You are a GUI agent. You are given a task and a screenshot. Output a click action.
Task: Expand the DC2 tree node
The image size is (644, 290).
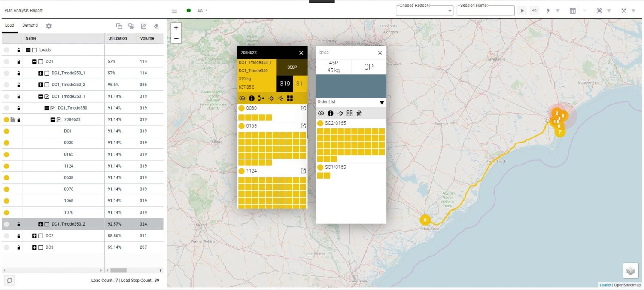pyautogui.click(x=35, y=236)
